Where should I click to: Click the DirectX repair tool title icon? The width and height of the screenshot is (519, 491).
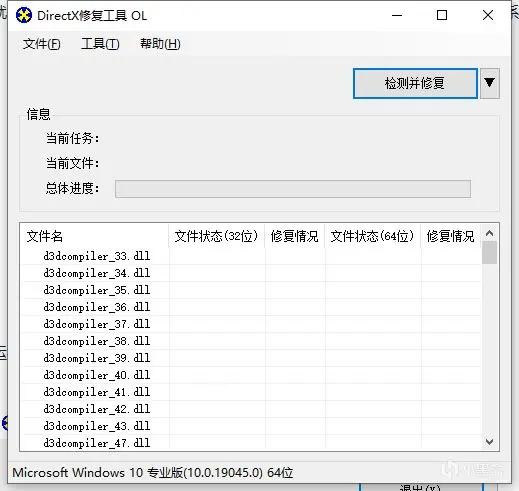pyautogui.click(x=24, y=15)
